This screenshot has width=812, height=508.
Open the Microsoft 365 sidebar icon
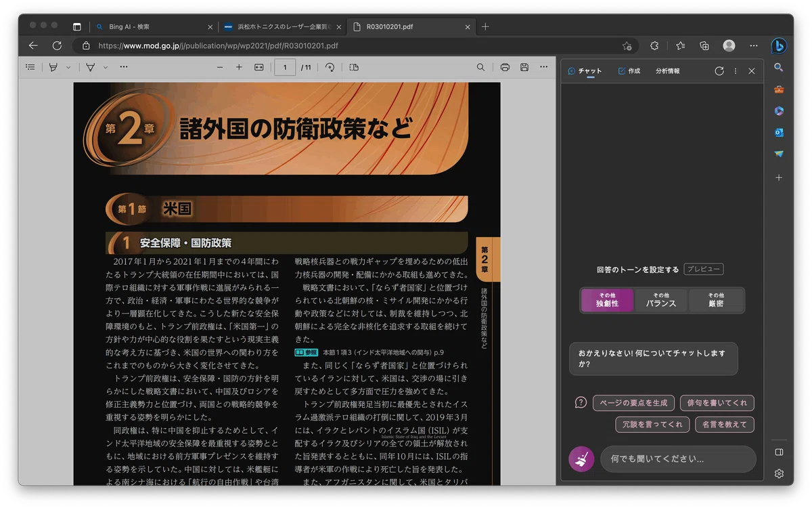point(779,111)
